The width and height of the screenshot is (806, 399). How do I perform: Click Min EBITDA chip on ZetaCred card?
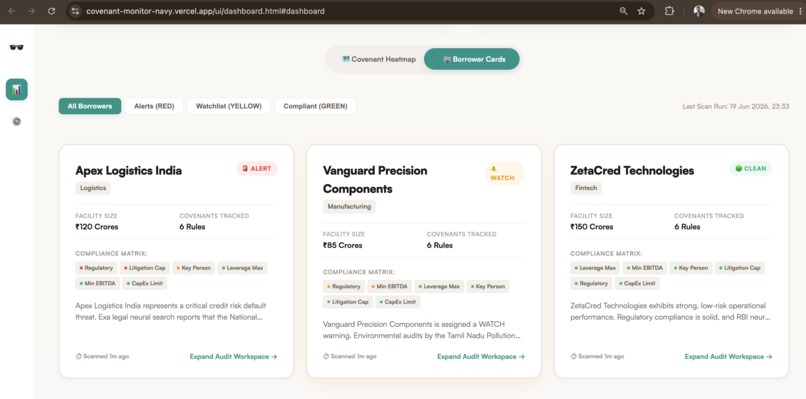point(645,268)
